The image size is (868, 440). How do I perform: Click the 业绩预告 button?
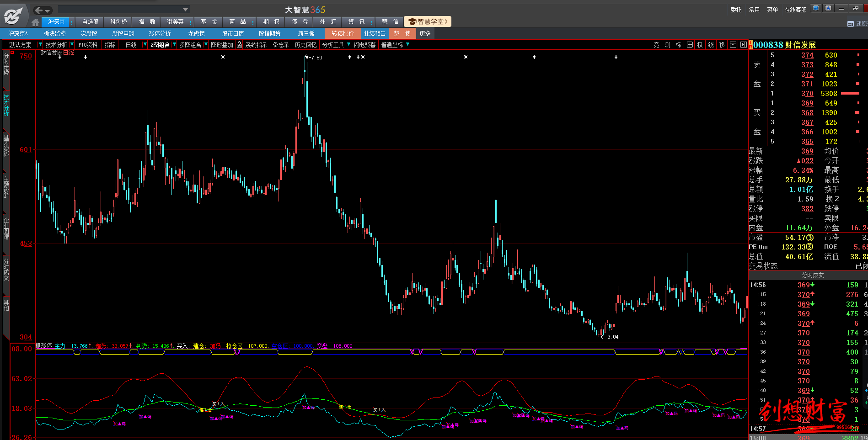[375, 33]
